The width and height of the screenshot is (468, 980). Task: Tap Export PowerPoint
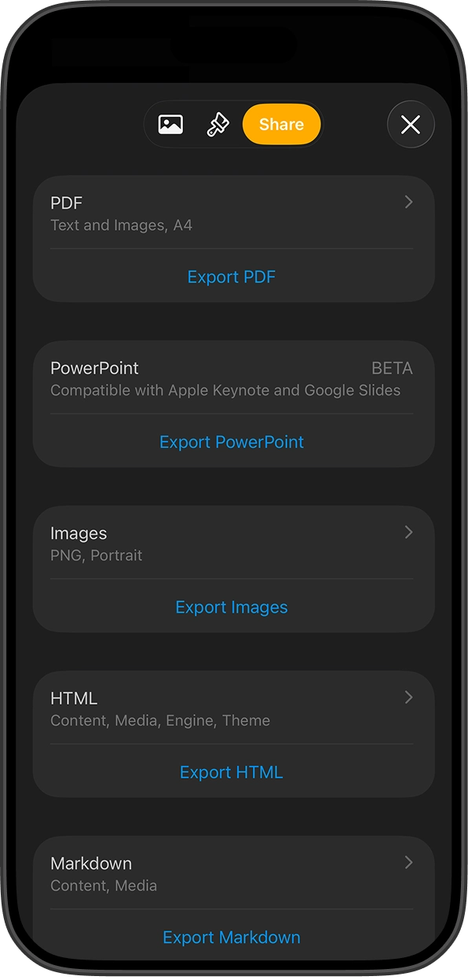232,442
